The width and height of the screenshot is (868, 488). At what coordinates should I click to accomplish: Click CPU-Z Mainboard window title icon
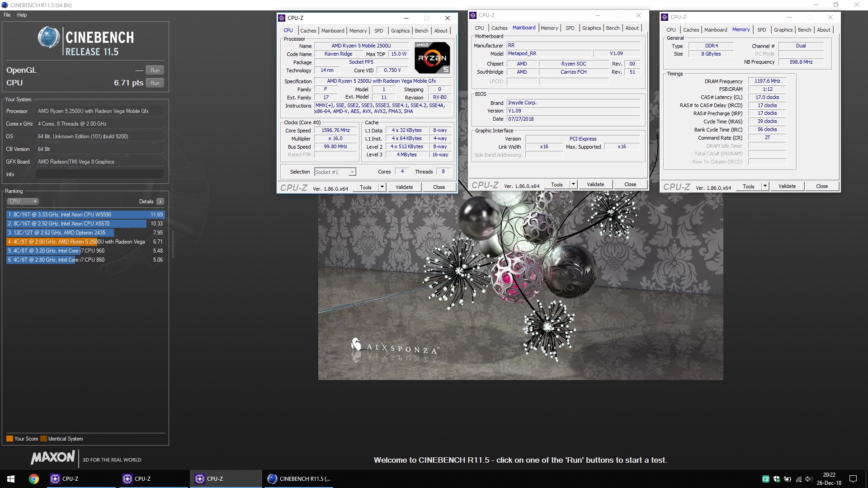click(x=473, y=15)
